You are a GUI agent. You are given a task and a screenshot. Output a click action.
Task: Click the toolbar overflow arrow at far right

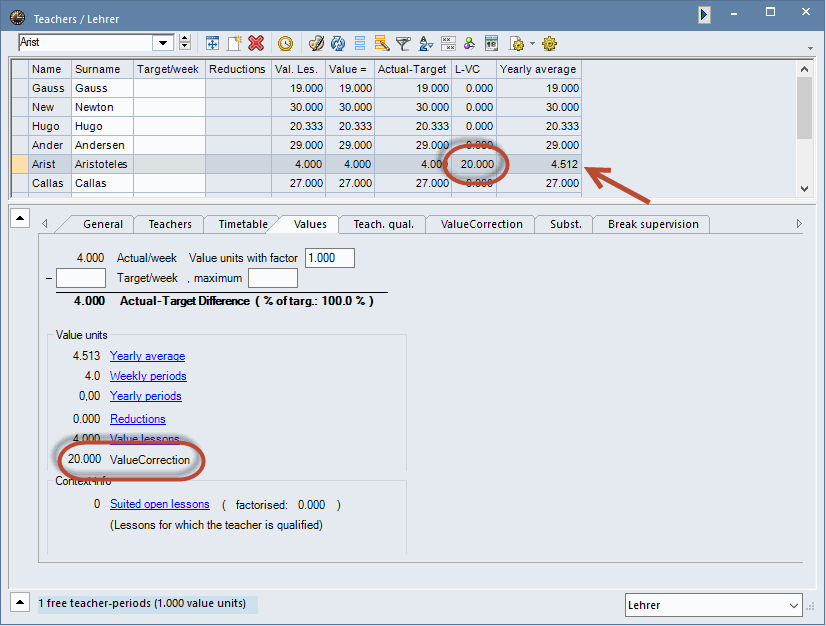pyautogui.click(x=810, y=48)
